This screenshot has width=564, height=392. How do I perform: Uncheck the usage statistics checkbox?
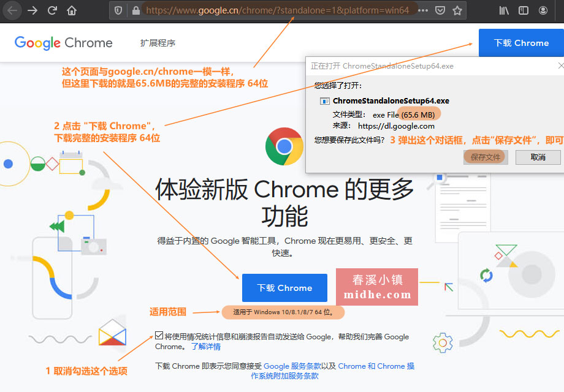[x=159, y=336]
